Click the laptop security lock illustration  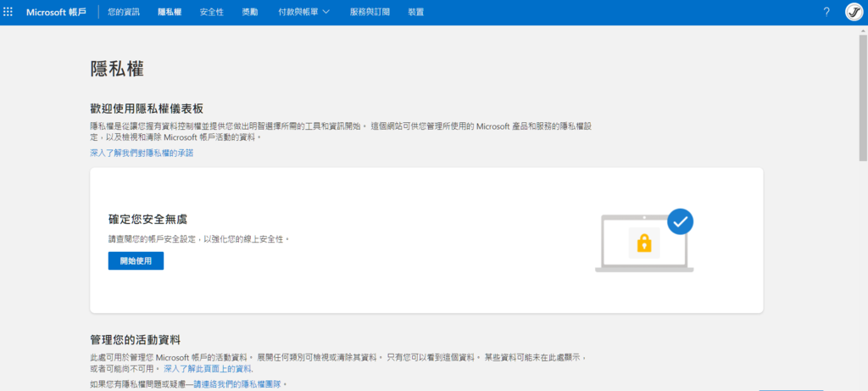coord(644,239)
